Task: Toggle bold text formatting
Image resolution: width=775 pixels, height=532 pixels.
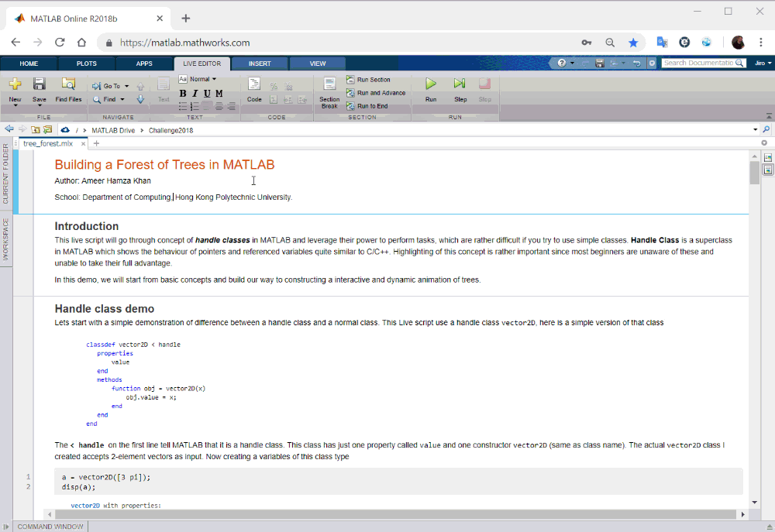Action: [x=183, y=94]
